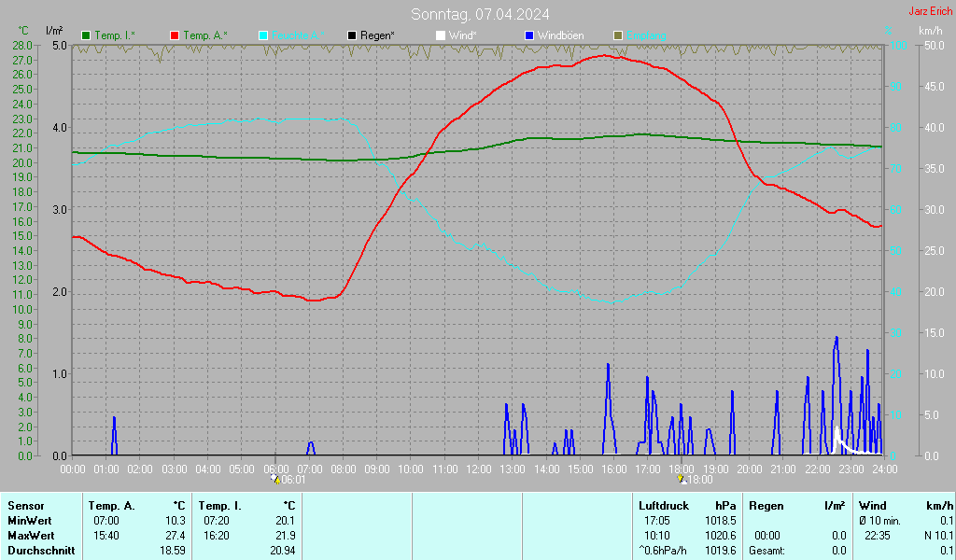The width and height of the screenshot is (956, 560).
Task: Click the 21.9 indoor maximum value
Action: (286, 536)
